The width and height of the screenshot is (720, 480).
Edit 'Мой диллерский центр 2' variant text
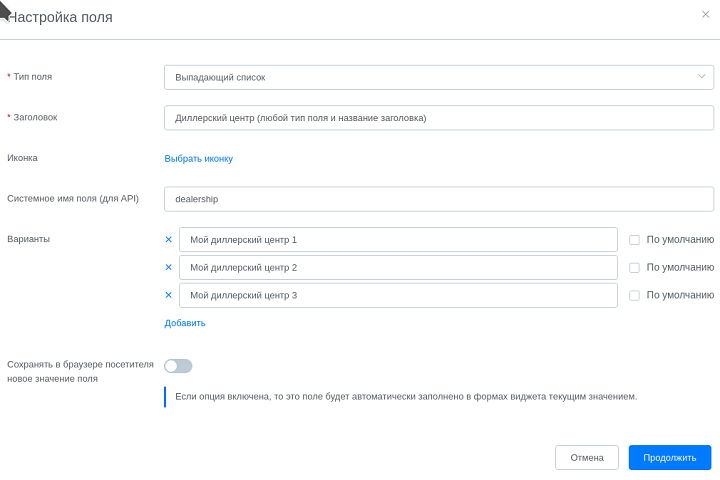pos(398,267)
